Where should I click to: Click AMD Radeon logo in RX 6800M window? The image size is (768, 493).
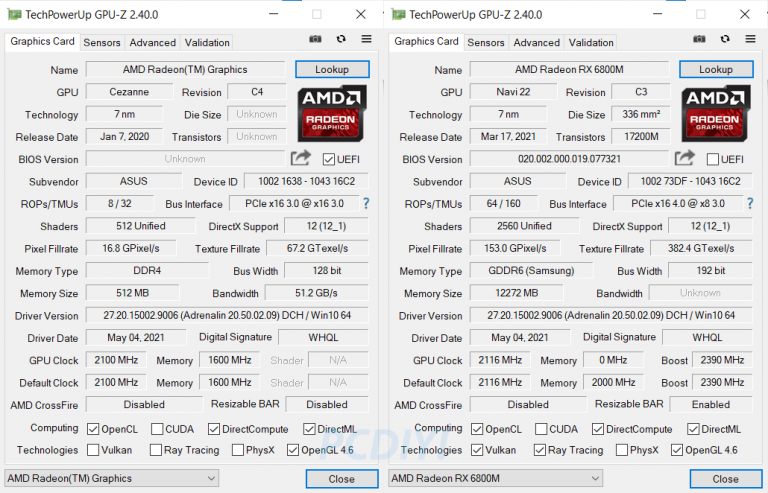[x=716, y=114]
